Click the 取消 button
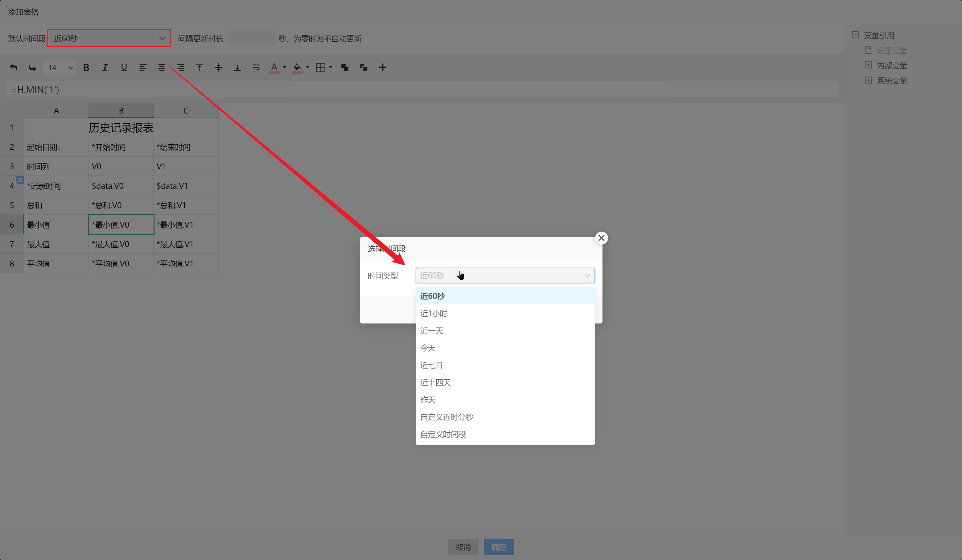This screenshot has width=962, height=560. [463, 547]
